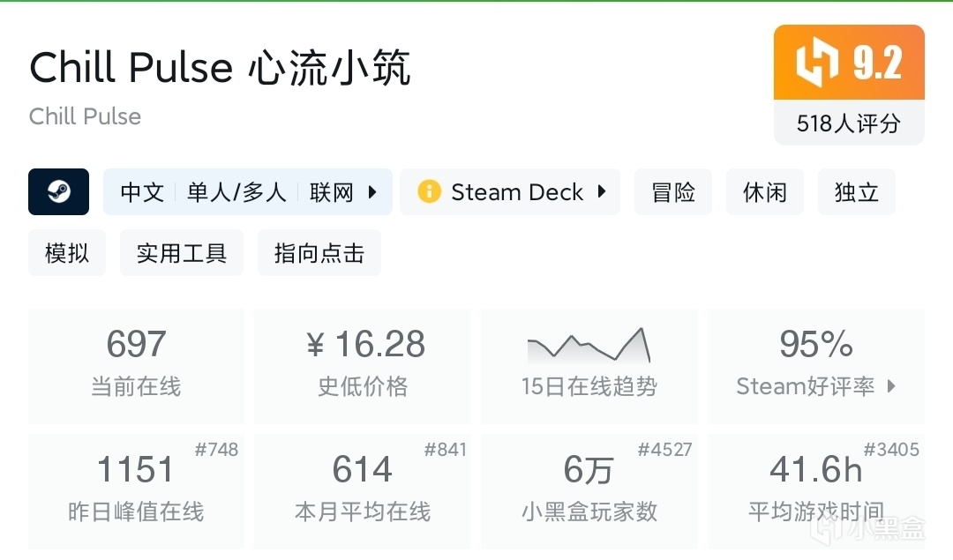Open the 昨日峰值在线 1151 card
Image resolution: width=953 pixels, height=560 pixels.
[136, 489]
